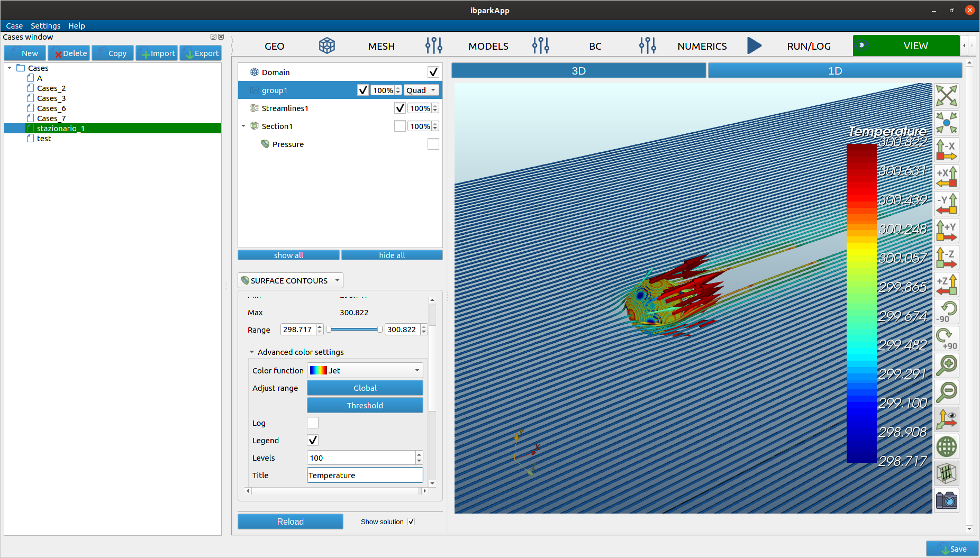Screen dimensions: 980x558
Task: Click the Range minimum value field
Action: (x=298, y=330)
